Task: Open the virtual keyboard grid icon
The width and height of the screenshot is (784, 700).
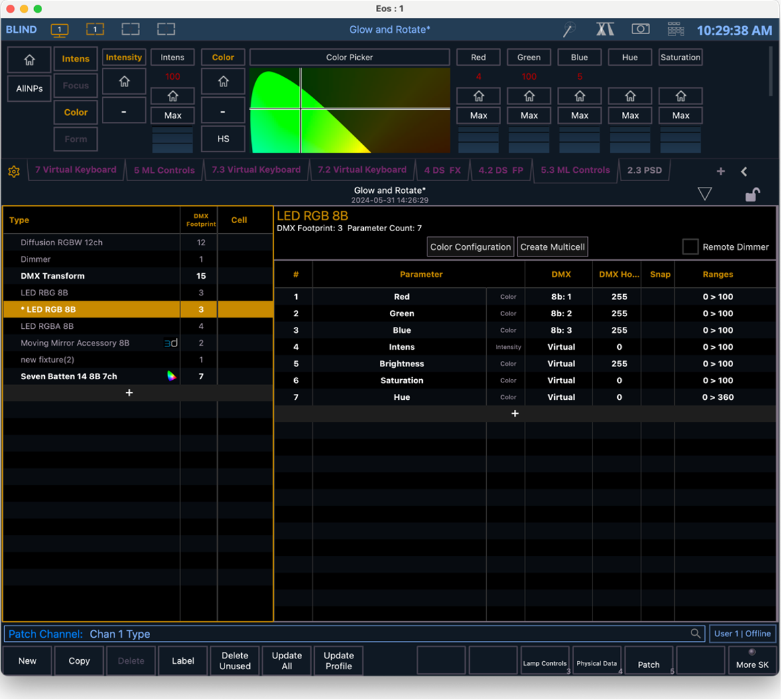Action: pyautogui.click(x=675, y=29)
